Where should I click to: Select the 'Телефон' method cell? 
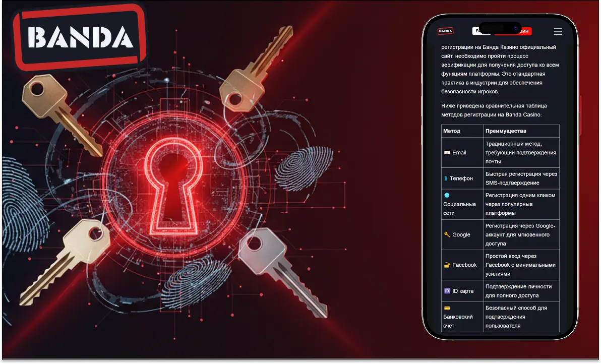point(462,178)
